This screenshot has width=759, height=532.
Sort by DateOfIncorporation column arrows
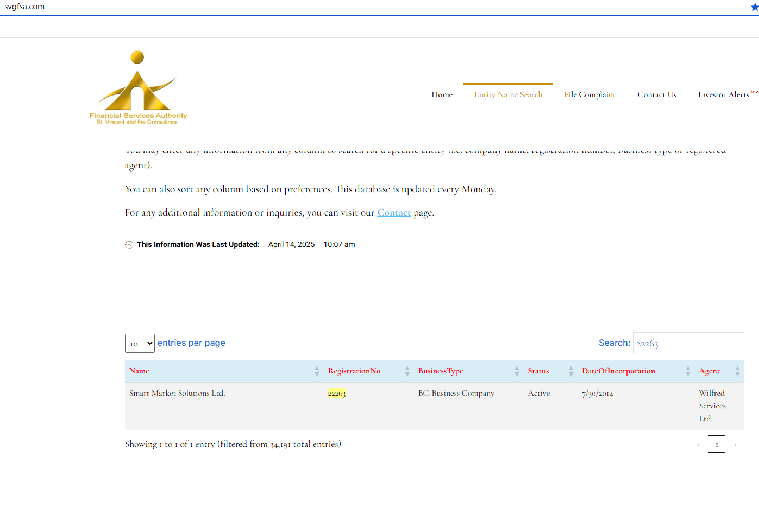(688, 371)
